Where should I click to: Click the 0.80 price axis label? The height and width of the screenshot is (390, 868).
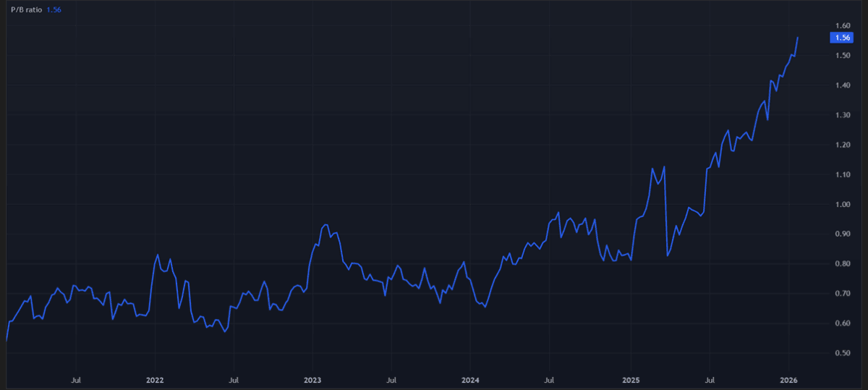click(x=842, y=263)
